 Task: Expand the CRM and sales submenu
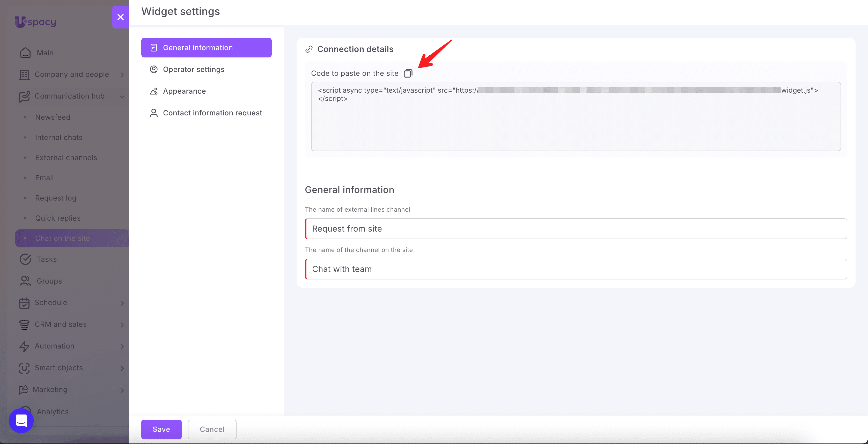(x=122, y=325)
